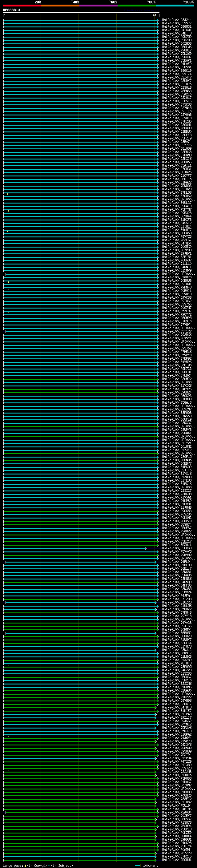Click the red 20% identity legend segment

[x=22, y=6]
